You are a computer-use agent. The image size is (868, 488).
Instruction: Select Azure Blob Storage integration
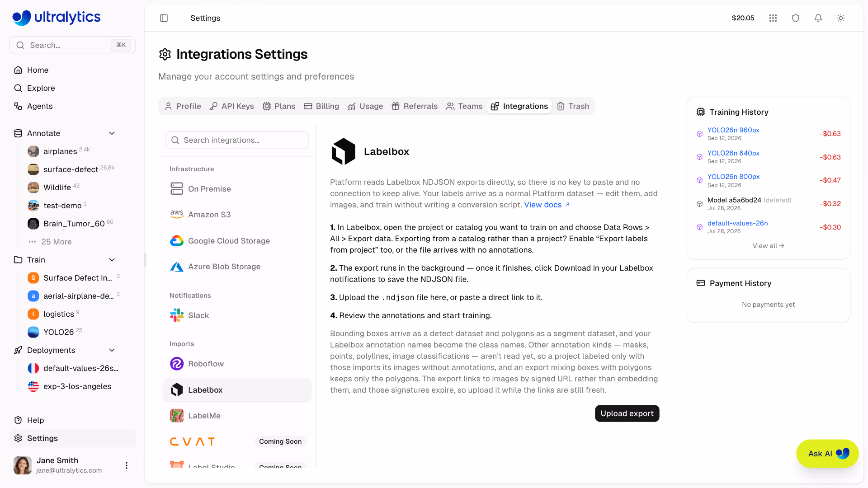point(237,267)
